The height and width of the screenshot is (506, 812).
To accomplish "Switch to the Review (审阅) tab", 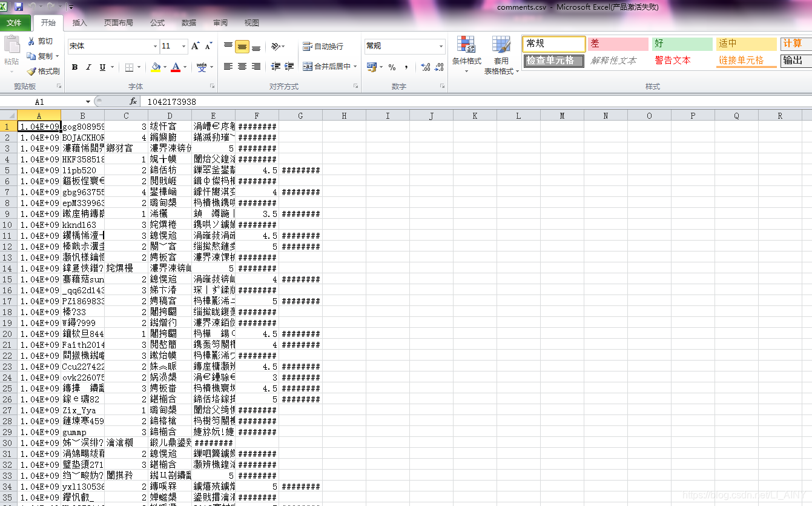I will click(220, 23).
